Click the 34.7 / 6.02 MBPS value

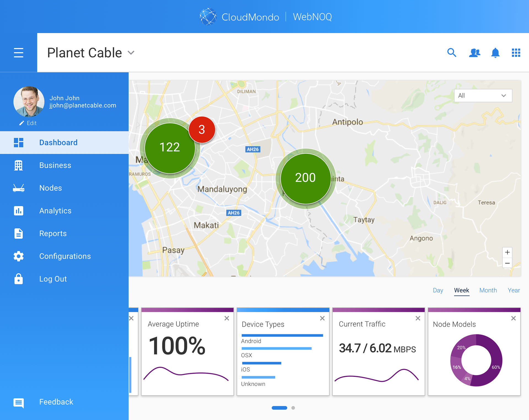(377, 348)
